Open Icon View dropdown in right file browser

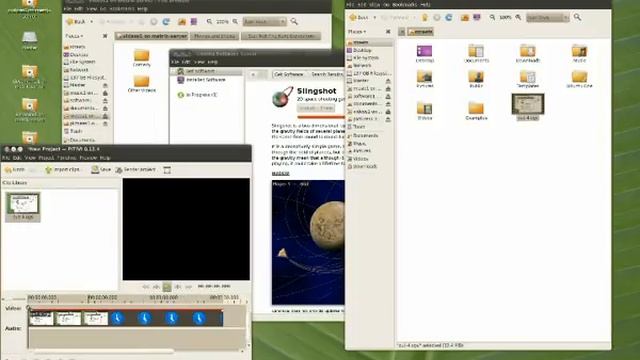pyautogui.click(x=547, y=18)
